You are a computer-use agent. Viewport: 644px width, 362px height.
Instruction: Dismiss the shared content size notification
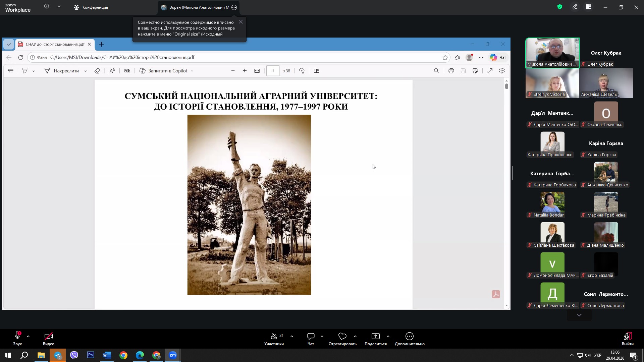point(240,22)
